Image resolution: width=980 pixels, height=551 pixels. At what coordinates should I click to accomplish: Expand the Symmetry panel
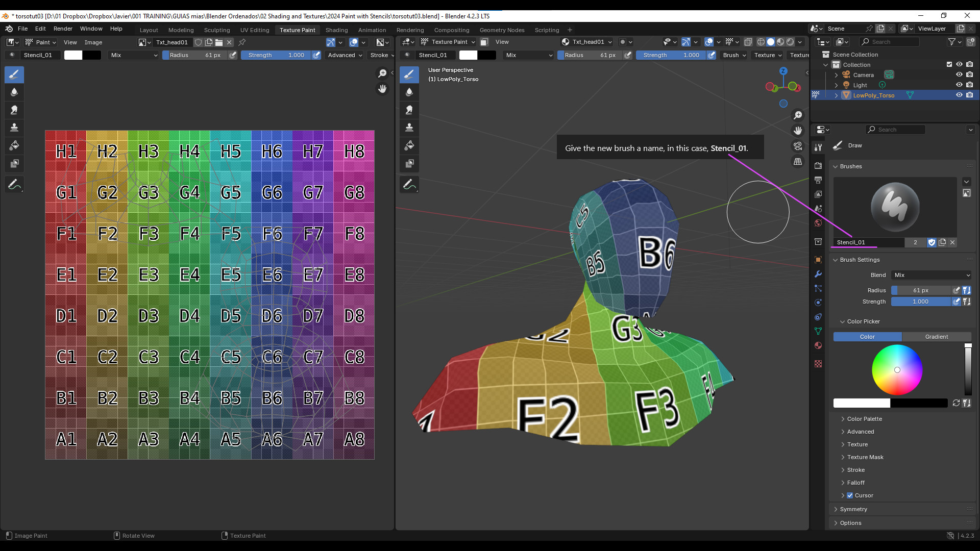pyautogui.click(x=853, y=509)
